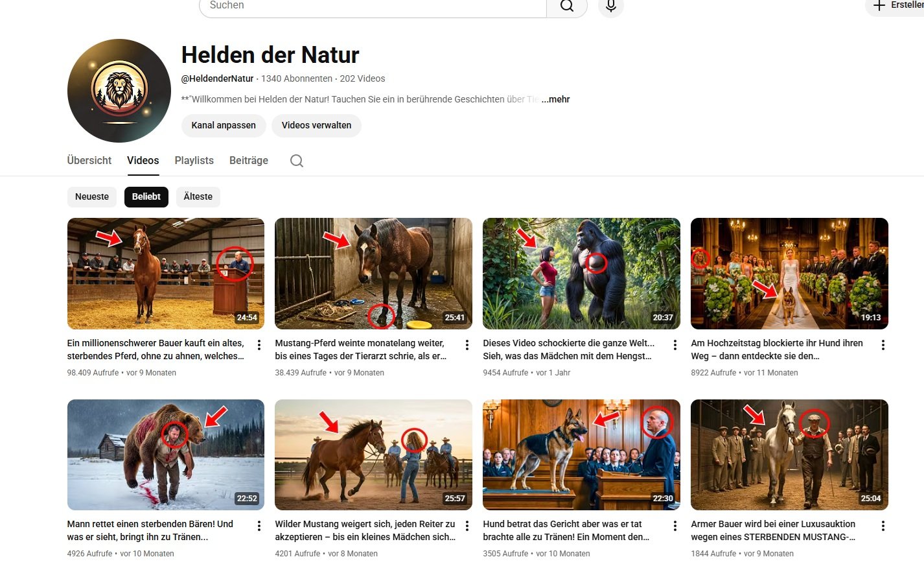Viewport: 924px width, 568px height.
Task: Activate voice search microphone icon
Action: pos(611,6)
